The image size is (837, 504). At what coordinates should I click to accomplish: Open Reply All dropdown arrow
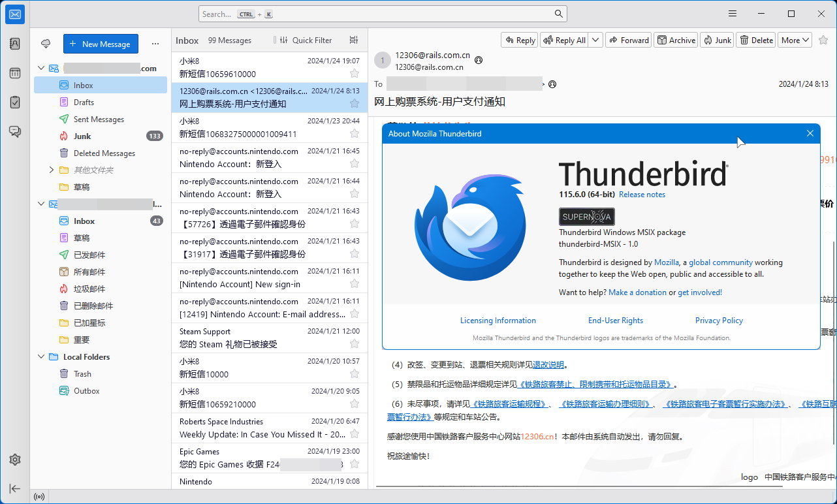(x=595, y=40)
